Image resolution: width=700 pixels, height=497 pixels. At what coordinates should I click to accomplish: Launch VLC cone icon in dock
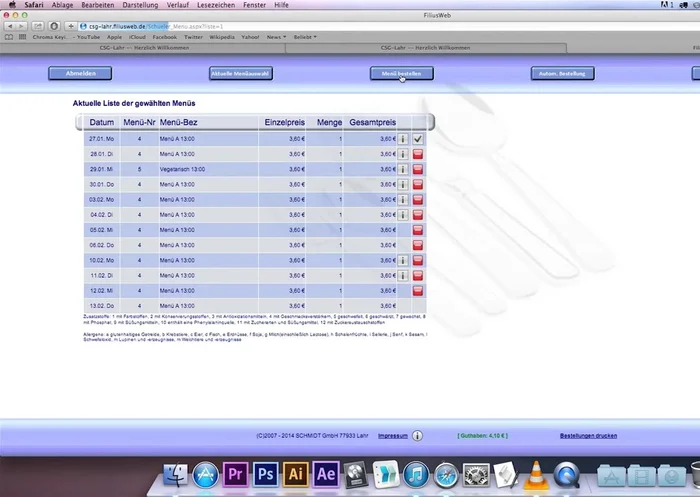coord(536,475)
